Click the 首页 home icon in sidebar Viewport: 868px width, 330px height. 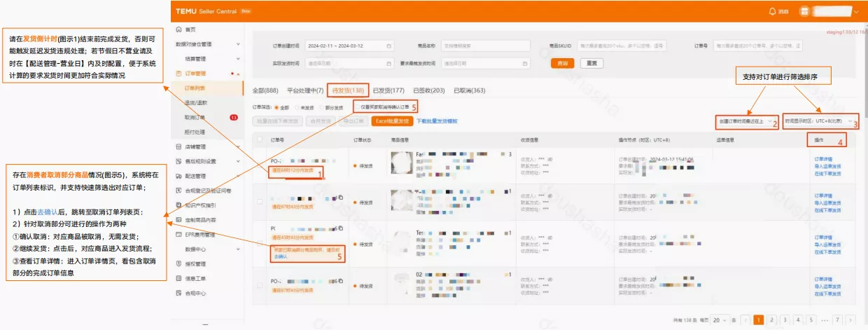[178, 29]
